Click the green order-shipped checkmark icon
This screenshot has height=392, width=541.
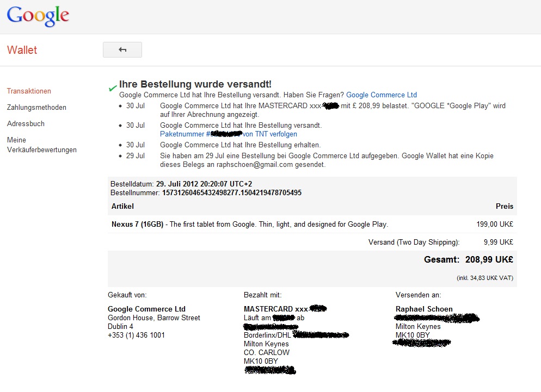(x=113, y=88)
